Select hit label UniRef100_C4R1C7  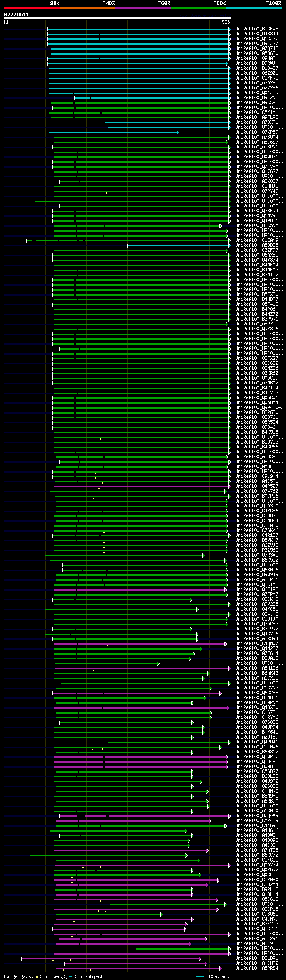257,535
